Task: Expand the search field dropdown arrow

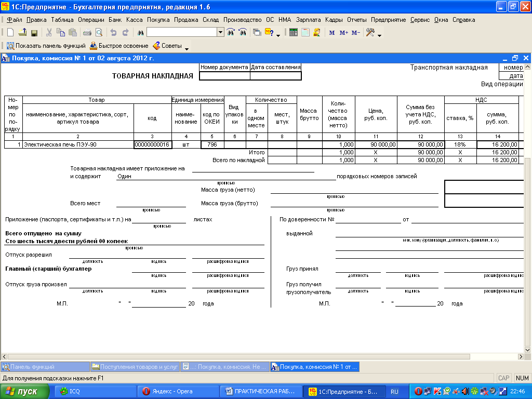Action: [x=220, y=32]
